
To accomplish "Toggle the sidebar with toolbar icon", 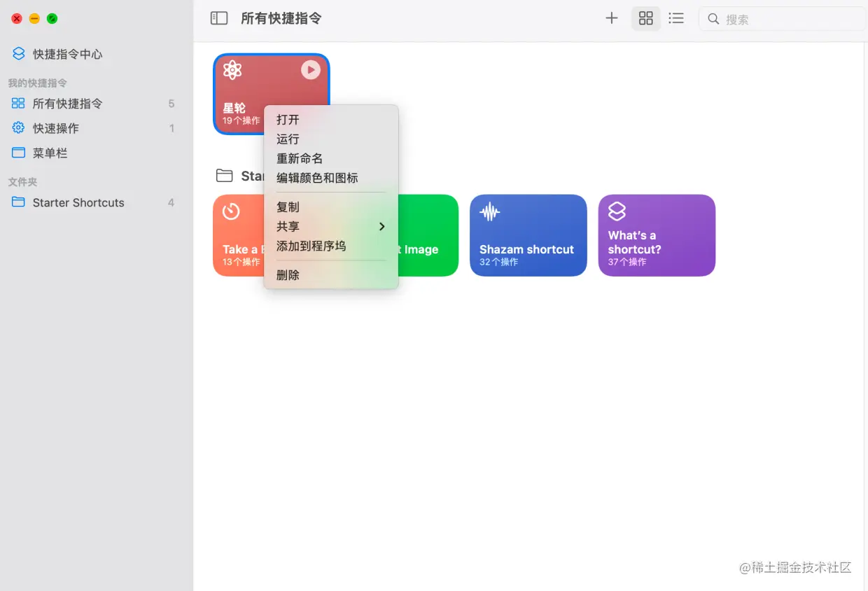I will (219, 18).
